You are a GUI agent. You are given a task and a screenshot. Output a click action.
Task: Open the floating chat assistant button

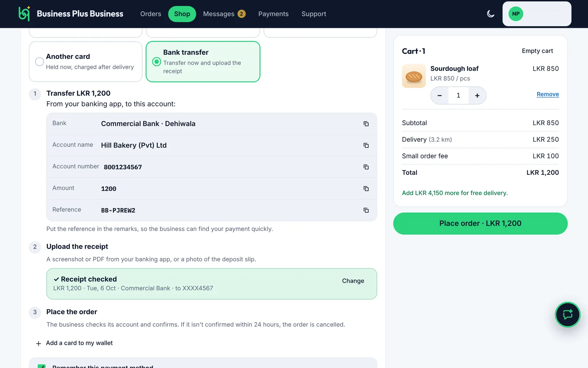pos(567,315)
